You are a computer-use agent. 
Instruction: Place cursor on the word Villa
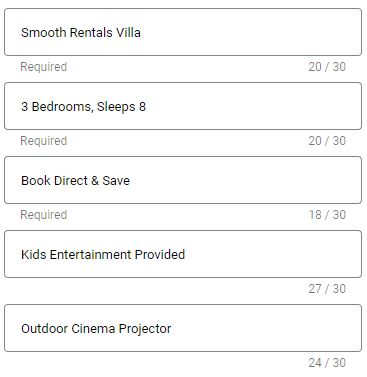click(128, 32)
